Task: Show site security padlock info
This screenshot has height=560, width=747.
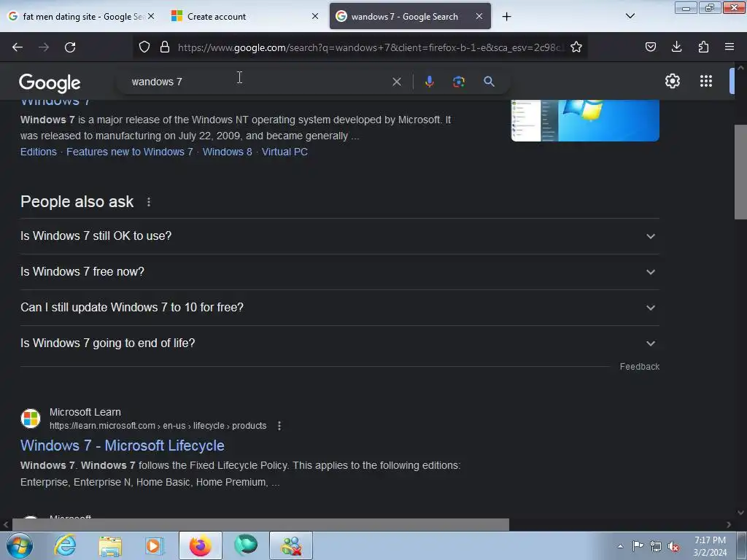Action: point(165,47)
